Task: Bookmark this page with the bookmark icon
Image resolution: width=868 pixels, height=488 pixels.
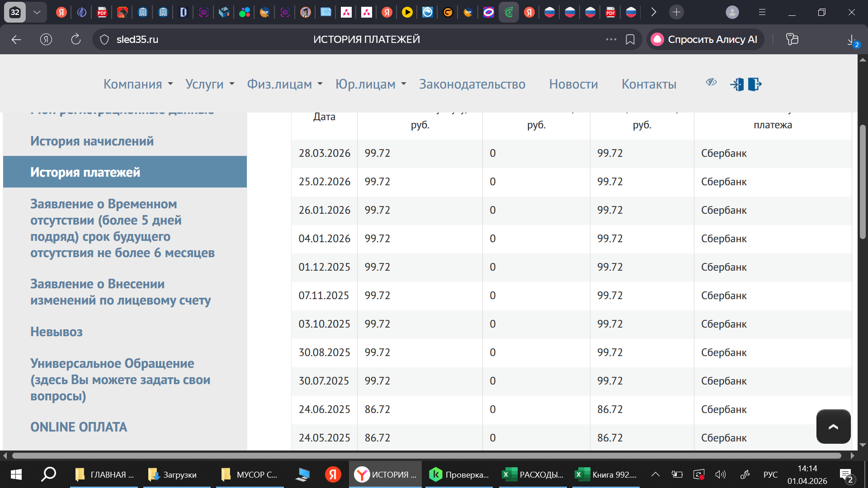Action: click(x=630, y=40)
